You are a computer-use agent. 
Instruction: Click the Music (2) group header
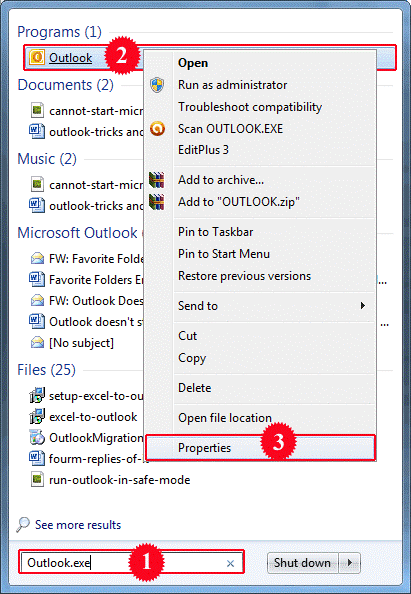(x=47, y=159)
